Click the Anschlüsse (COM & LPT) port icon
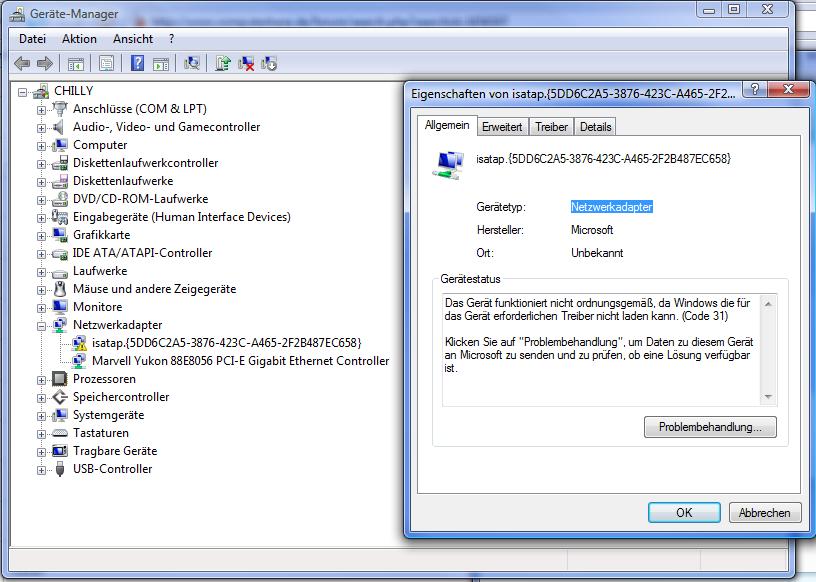The width and height of the screenshot is (816, 582). [x=60, y=109]
